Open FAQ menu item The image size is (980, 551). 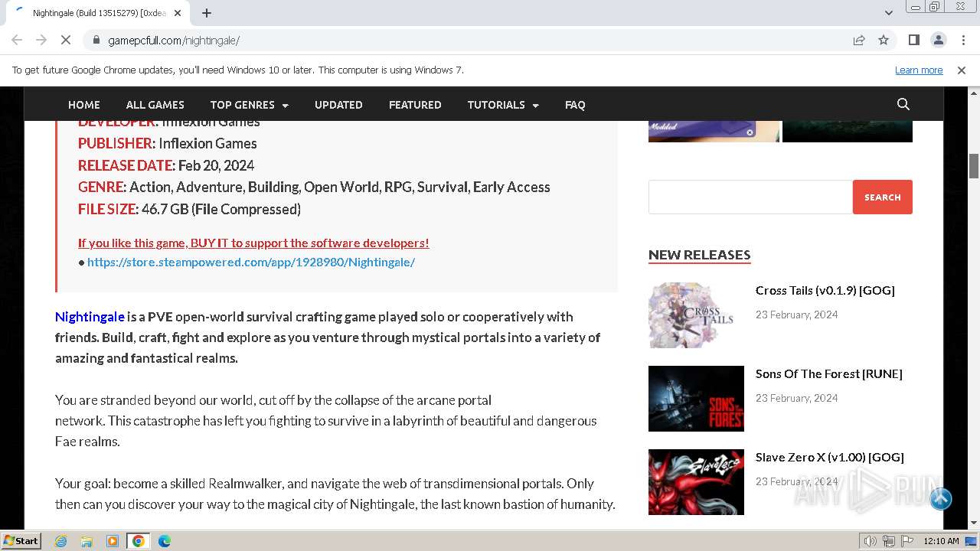[575, 105]
